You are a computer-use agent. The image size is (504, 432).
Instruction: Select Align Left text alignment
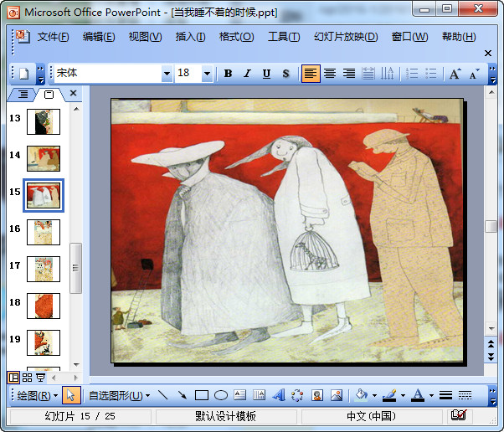point(311,74)
